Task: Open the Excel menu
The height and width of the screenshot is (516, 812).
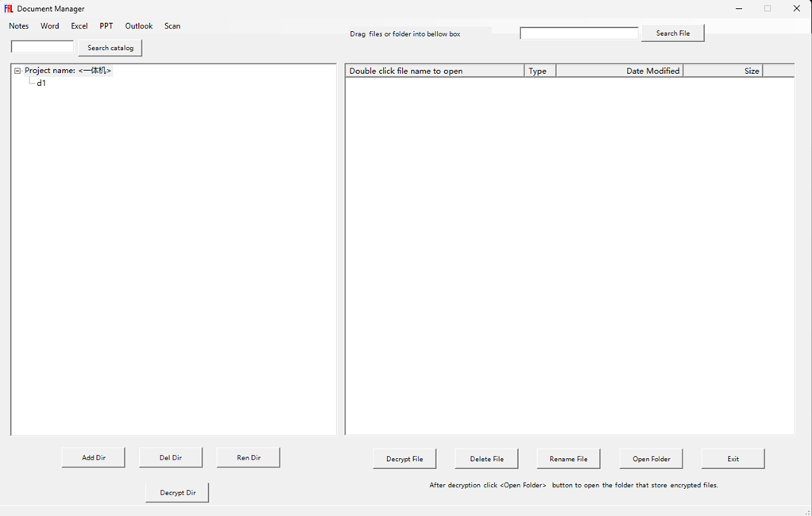Action: coord(79,26)
